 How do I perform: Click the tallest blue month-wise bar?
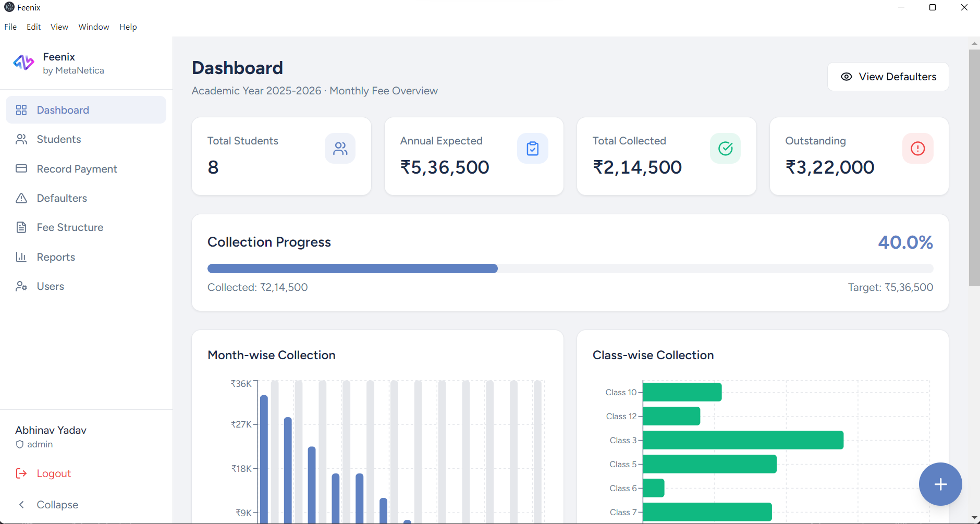(264, 459)
